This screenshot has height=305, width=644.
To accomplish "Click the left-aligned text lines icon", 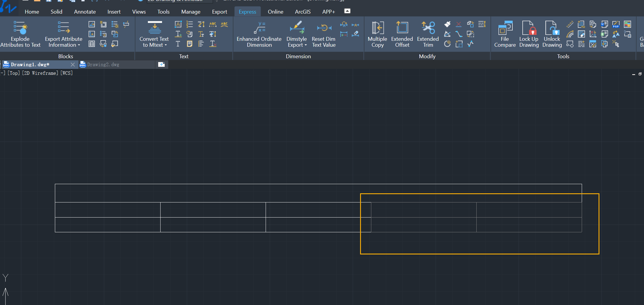I will (x=201, y=44).
